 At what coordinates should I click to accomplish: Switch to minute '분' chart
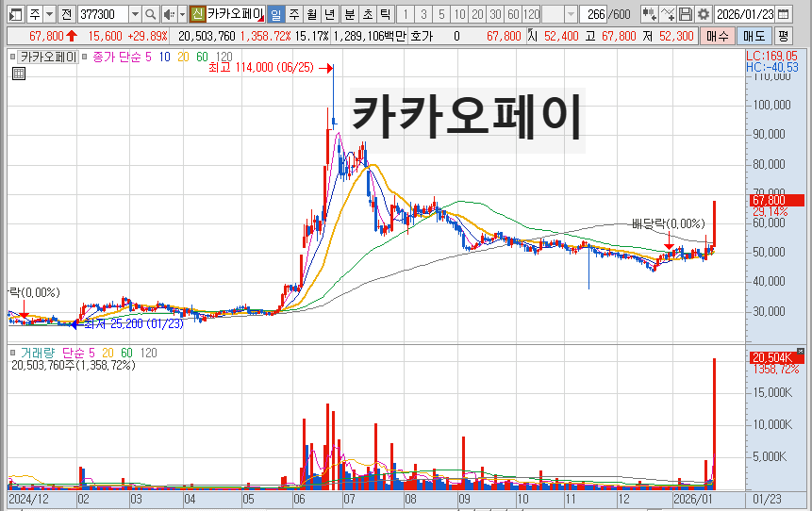click(350, 14)
